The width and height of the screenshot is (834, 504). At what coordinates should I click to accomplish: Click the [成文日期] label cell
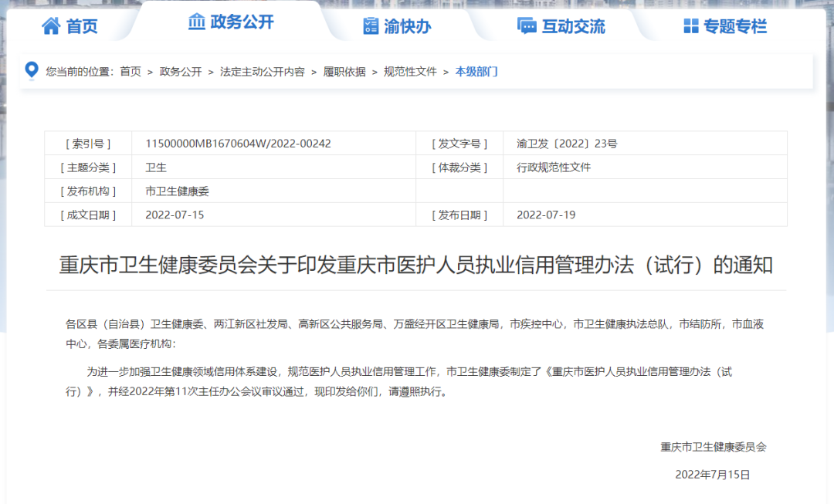coord(88,215)
